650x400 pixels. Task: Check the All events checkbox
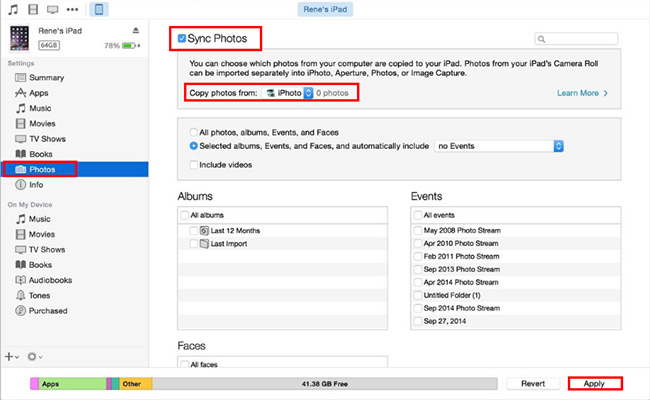pyautogui.click(x=418, y=215)
